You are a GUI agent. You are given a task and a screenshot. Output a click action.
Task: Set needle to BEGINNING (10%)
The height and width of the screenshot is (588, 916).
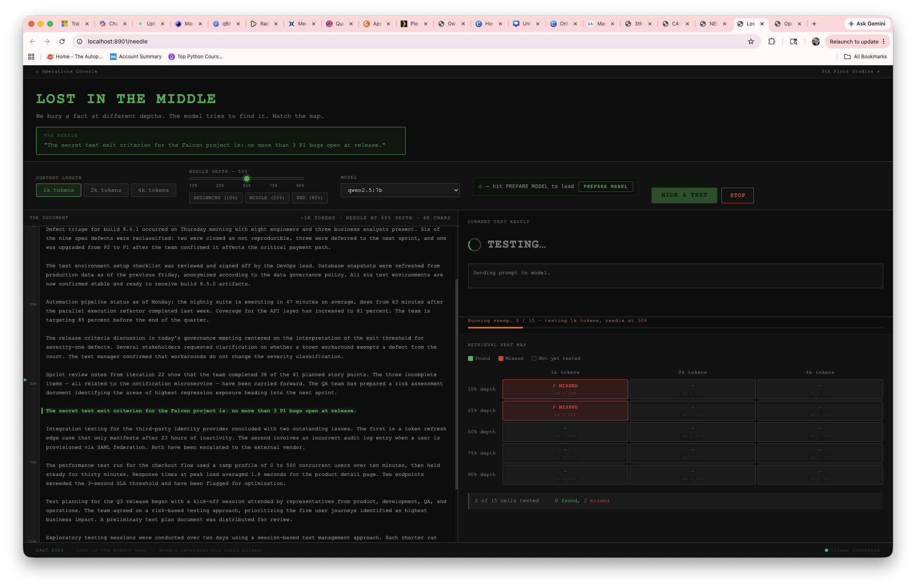tap(216, 198)
